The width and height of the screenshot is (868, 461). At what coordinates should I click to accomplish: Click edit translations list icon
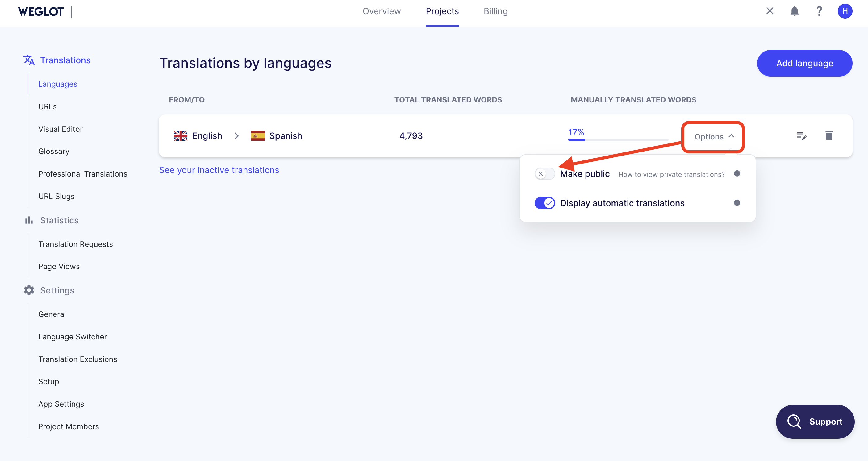coord(802,135)
